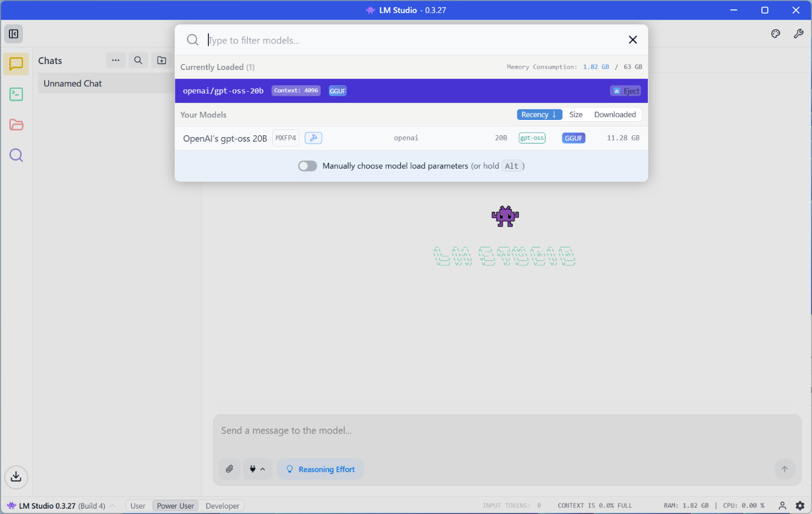Eject the loaded gpt-oss-20b model
The image size is (812, 514).
point(625,91)
